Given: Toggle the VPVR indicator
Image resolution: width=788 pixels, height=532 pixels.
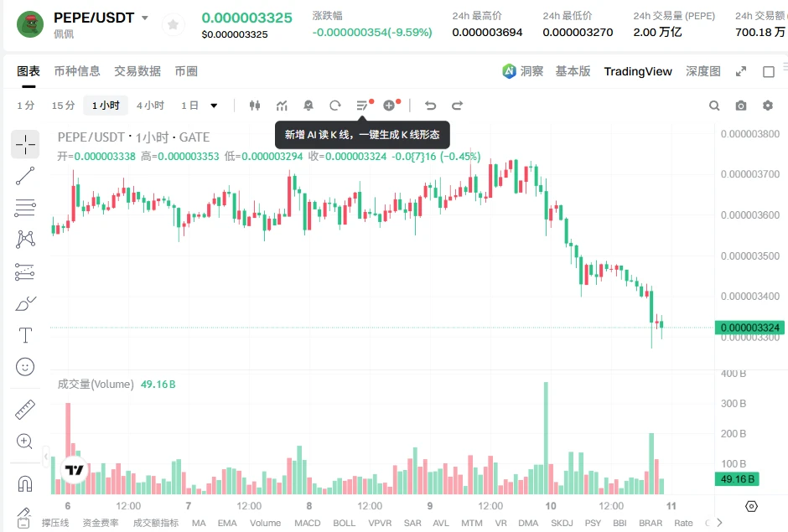Looking at the screenshot, I should tap(380, 523).
